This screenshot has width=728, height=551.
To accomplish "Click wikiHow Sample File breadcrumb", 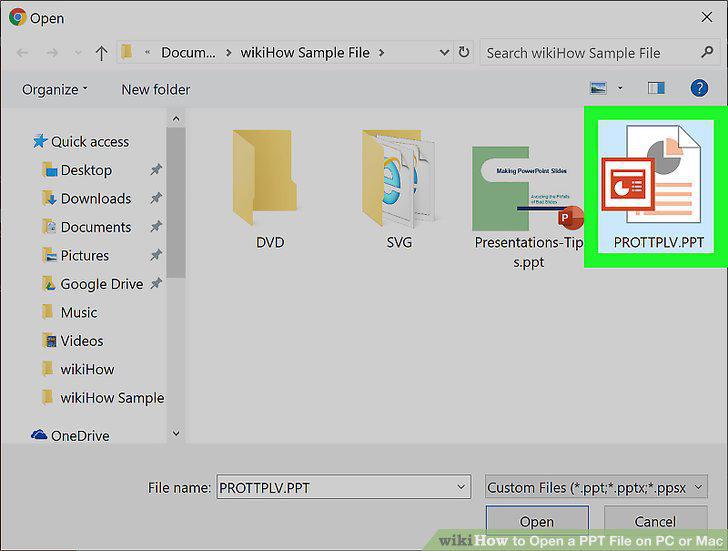I will (305, 52).
